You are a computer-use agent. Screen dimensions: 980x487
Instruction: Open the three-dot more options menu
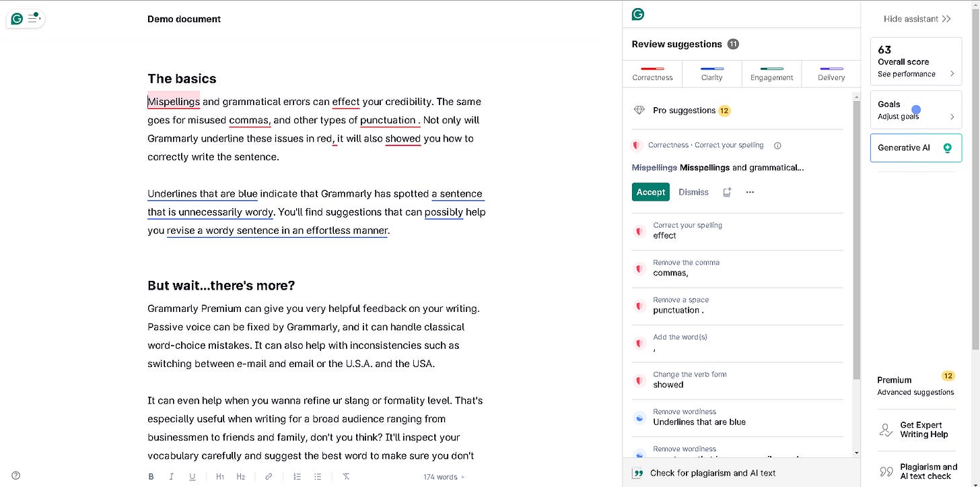pos(750,192)
